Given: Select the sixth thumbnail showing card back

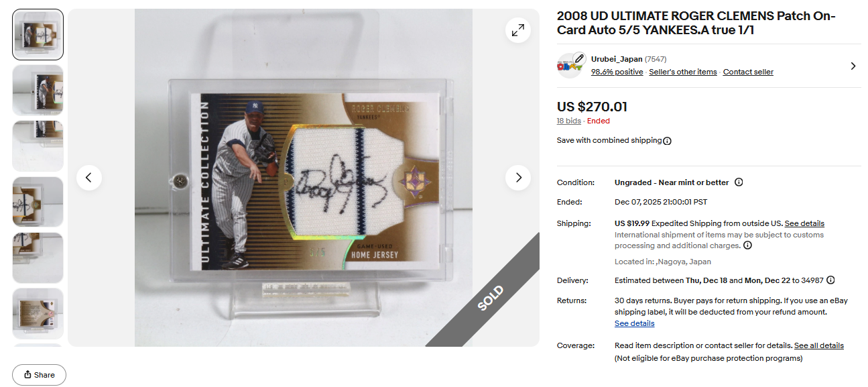Looking at the screenshot, I should point(38,313).
